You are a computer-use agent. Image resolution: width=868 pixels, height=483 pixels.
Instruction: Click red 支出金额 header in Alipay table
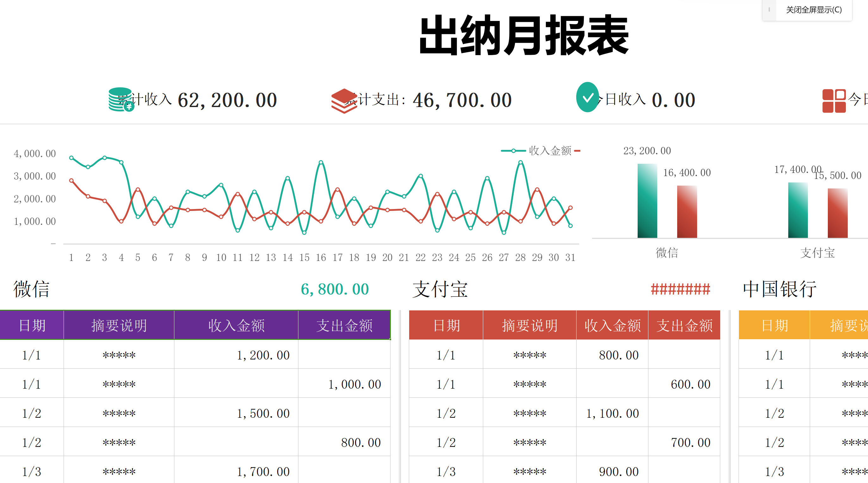[x=684, y=325]
